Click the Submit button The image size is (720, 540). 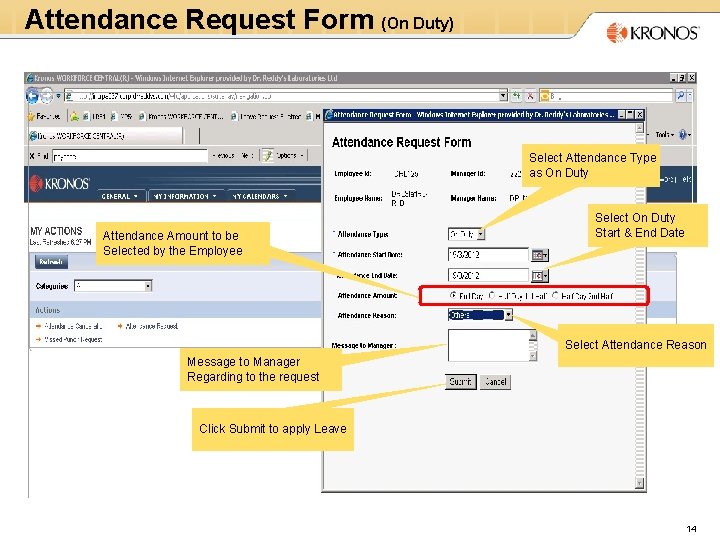point(461,382)
